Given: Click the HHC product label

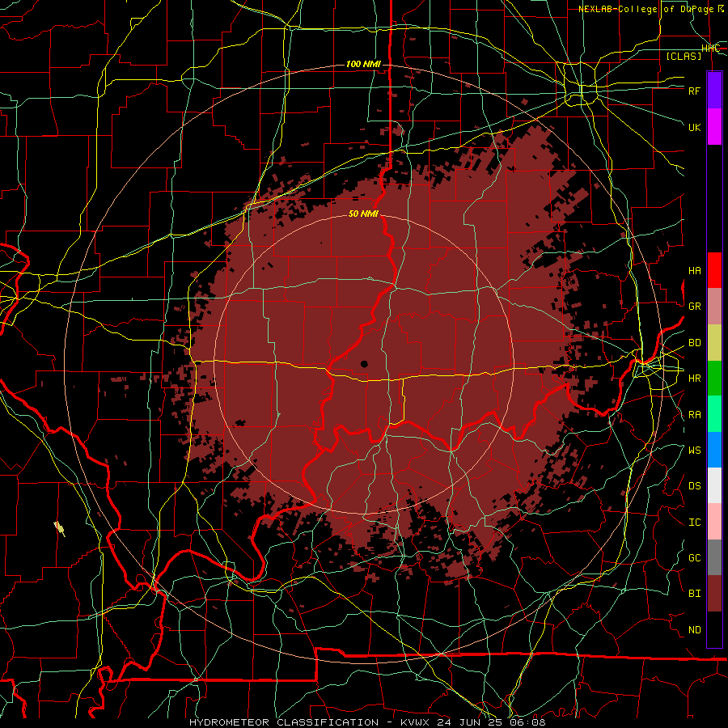Looking at the screenshot, I should (x=710, y=49).
